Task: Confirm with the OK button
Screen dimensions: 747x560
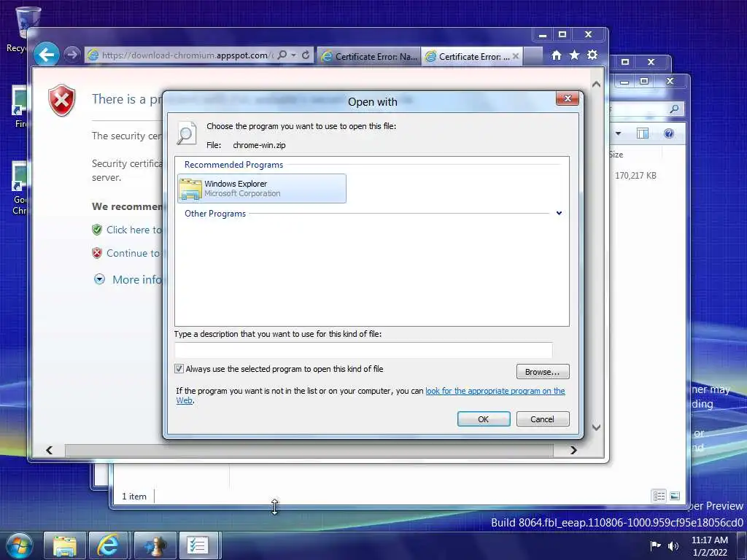Action: (x=484, y=419)
